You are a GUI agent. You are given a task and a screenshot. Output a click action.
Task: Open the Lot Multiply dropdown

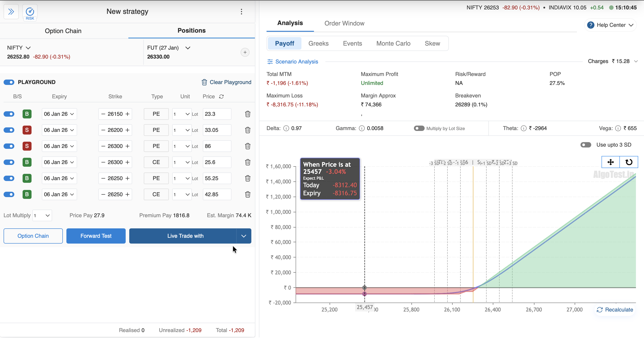[x=42, y=215]
